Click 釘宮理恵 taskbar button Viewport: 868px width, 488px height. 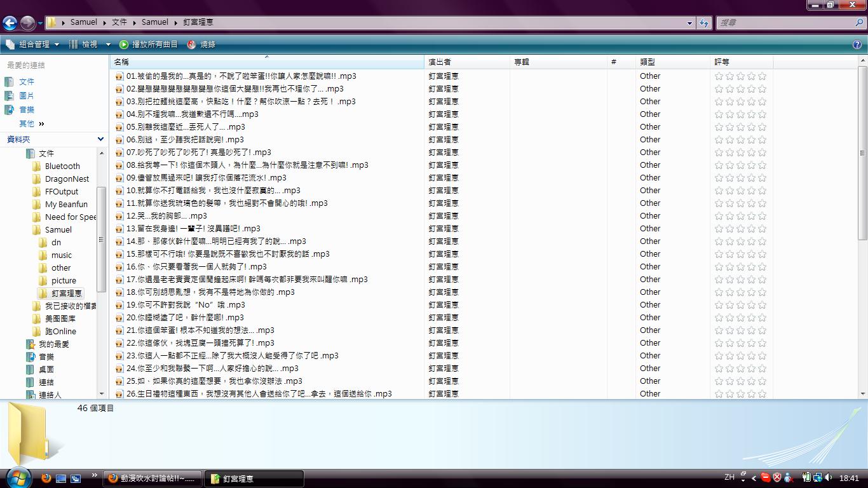(254, 478)
